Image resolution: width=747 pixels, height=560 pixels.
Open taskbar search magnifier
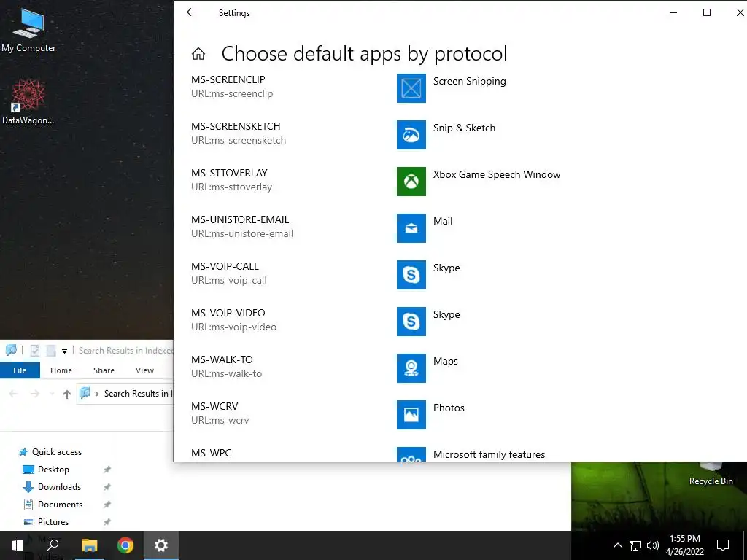tap(53, 545)
